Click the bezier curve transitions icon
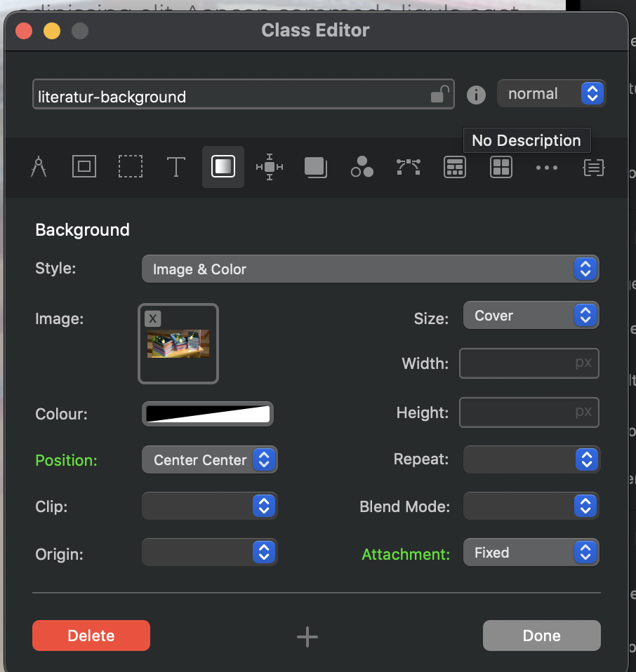Image resolution: width=636 pixels, height=672 pixels. pyautogui.click(x=409, y=167)
